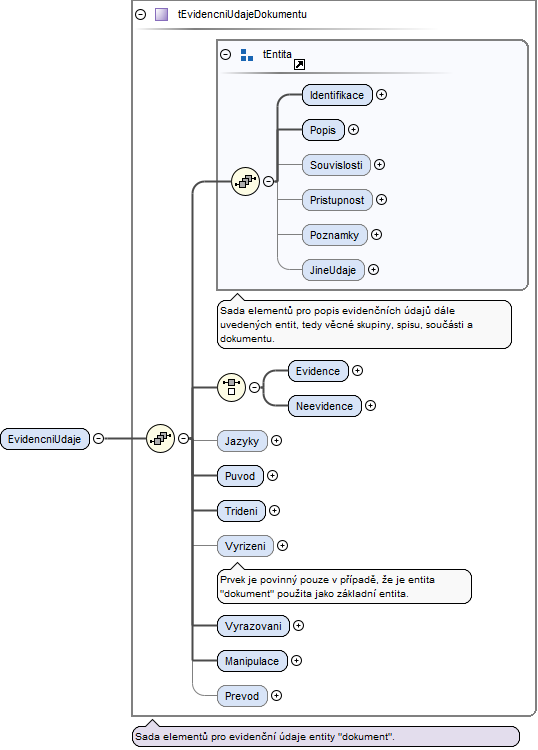This screenshot has height=750, width=538.
Task: Expand the Identifikace element
Action: click(381, 95)
